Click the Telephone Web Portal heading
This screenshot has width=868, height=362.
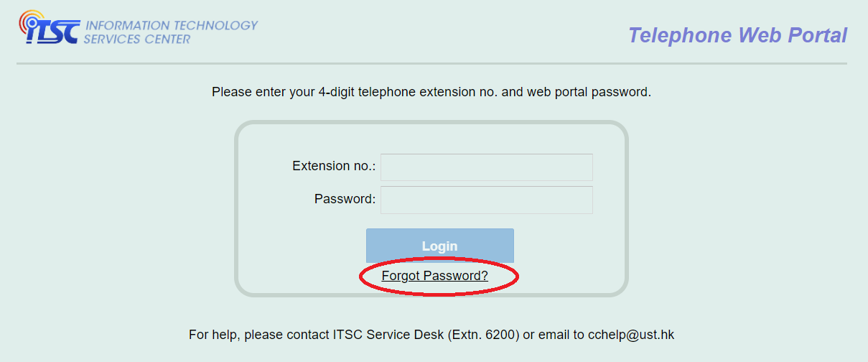737,35
